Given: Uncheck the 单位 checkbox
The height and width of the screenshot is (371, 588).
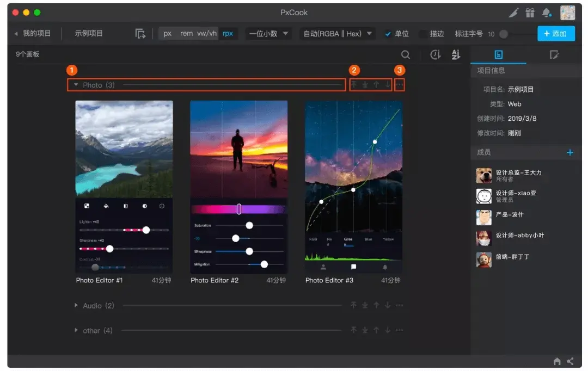Looking at the screenshot, I should (x=388, y=34).
